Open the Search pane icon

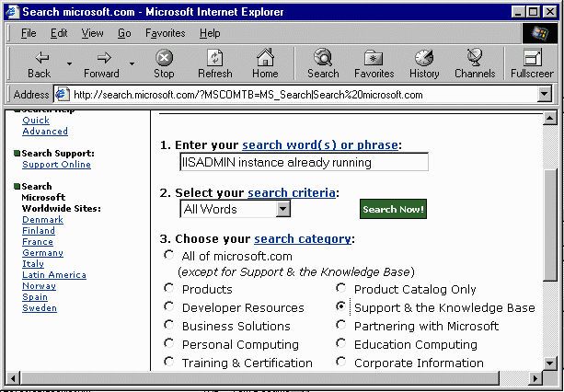coord(323,57)
